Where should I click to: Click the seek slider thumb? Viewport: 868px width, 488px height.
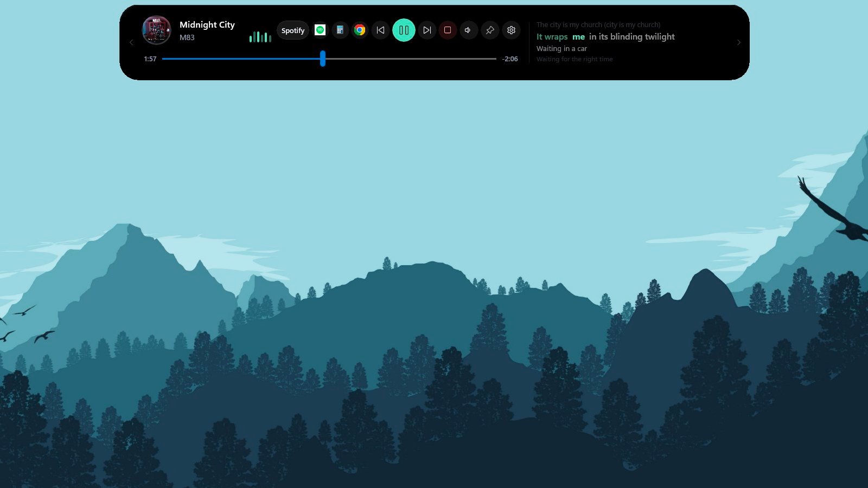pos(323,59)
